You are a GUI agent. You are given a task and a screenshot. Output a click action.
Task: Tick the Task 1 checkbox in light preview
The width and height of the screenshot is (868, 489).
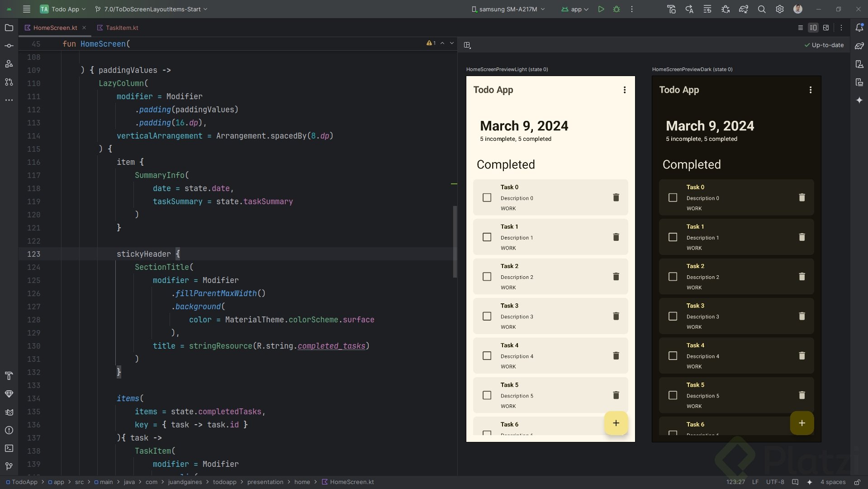pos(487,237)
